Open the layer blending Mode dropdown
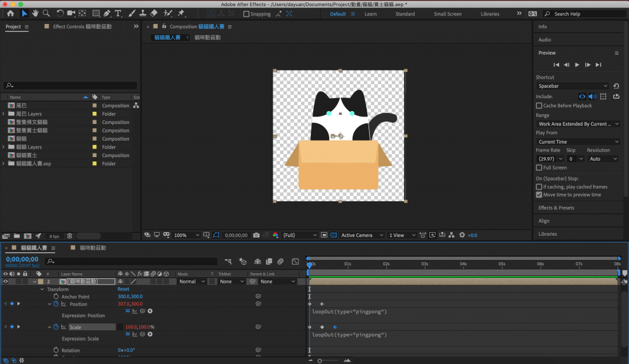This screenshot has height=364, width=629. pyautogui.click(x=191, y=282)
